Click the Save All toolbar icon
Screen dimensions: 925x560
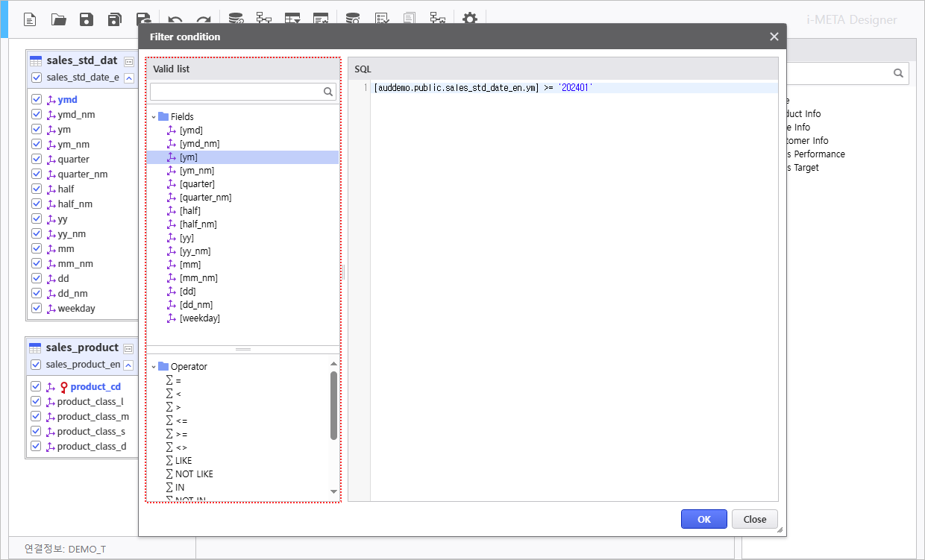(x=114, y=19)
